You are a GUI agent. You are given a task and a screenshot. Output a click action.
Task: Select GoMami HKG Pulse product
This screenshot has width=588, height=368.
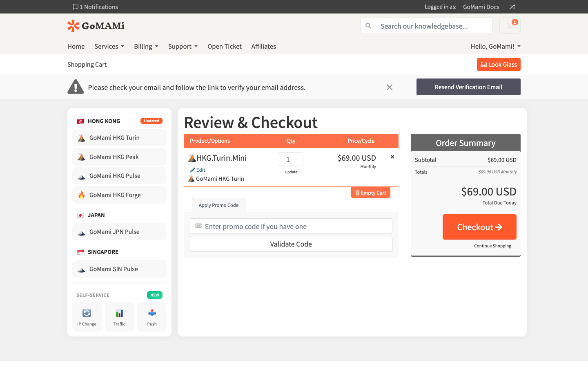(x=119, y=176)
